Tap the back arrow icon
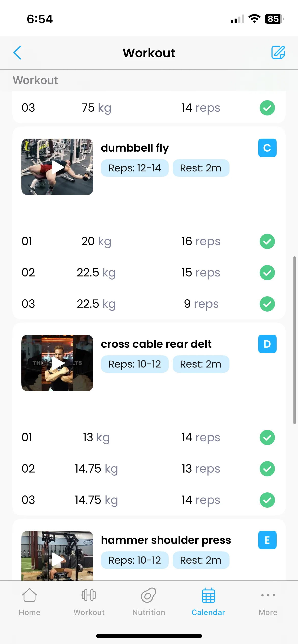 (17, 53)
